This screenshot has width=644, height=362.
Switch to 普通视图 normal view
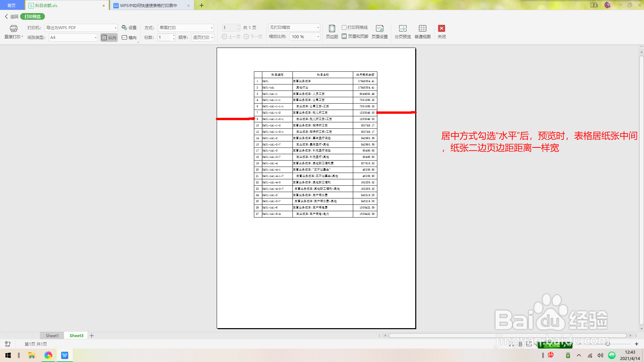tap(423, 31)
